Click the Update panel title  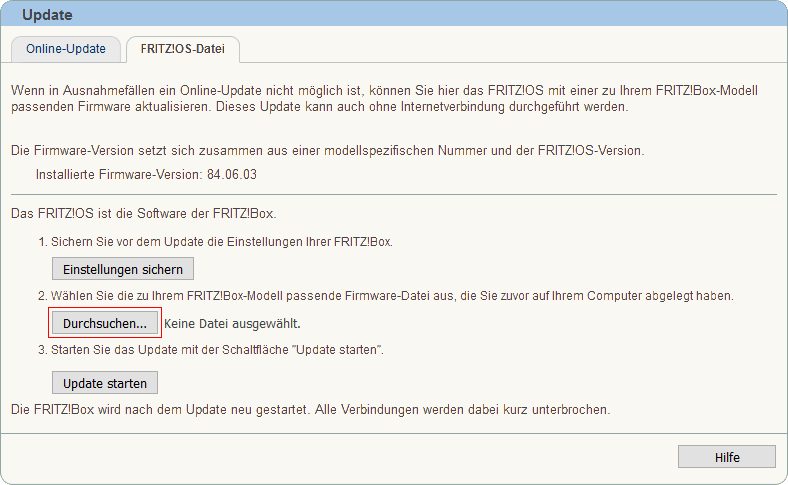47,15
